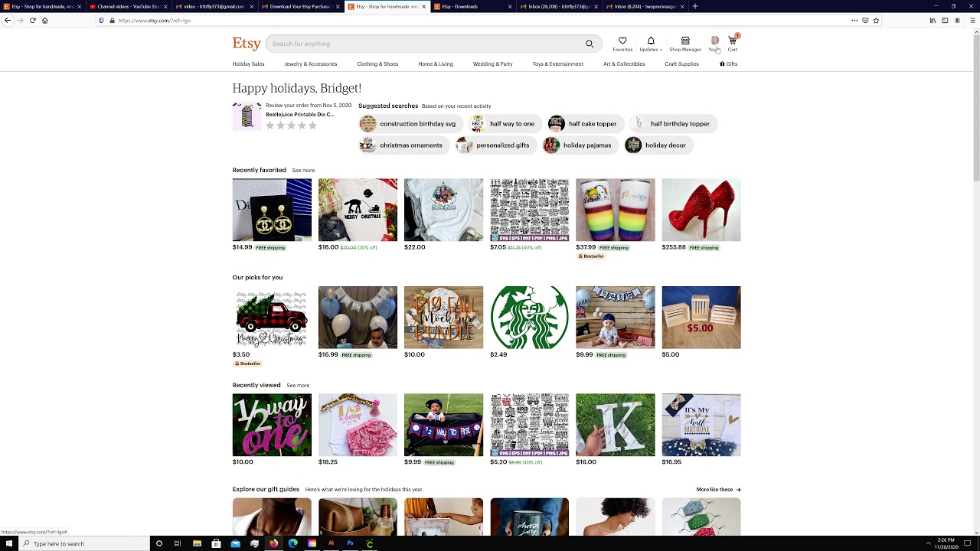Rate Beetlejuice order one star

click(270, 126)
